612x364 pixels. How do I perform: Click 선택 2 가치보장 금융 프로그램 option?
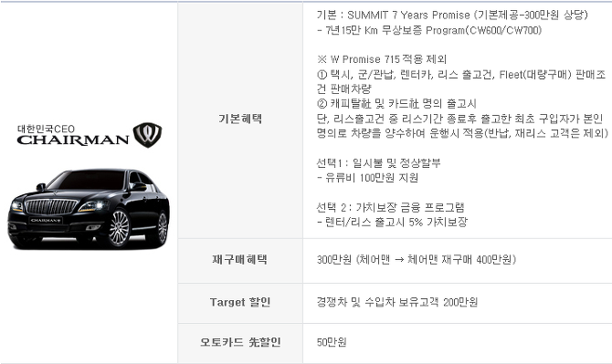point(390,207)
